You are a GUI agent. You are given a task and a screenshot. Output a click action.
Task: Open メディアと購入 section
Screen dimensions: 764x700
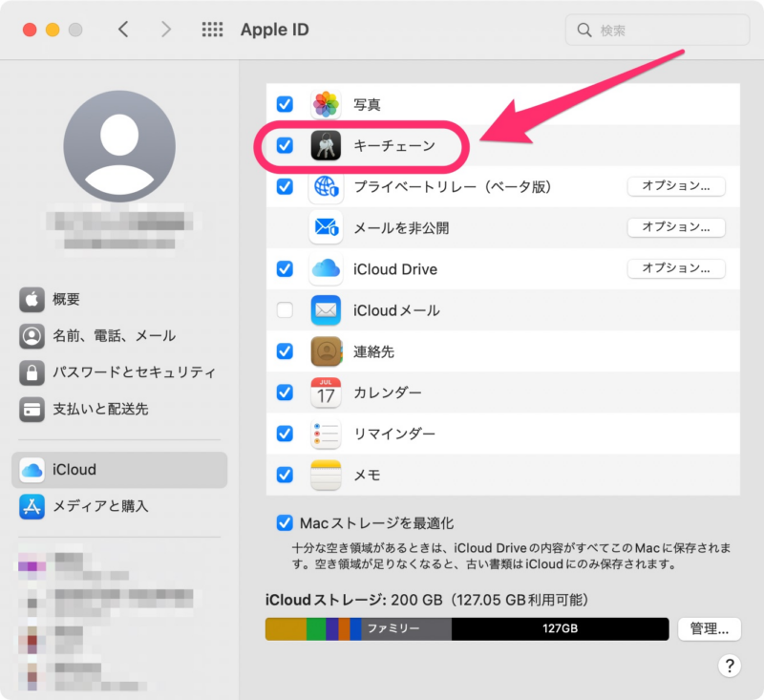[x=119, y=506]
